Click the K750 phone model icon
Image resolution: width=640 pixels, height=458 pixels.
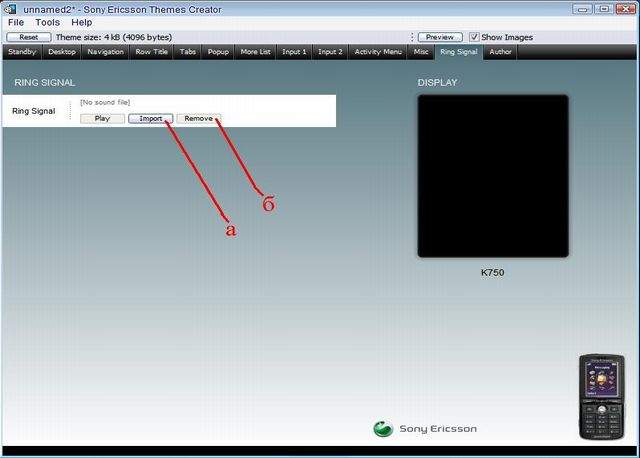tap(602, 397)
